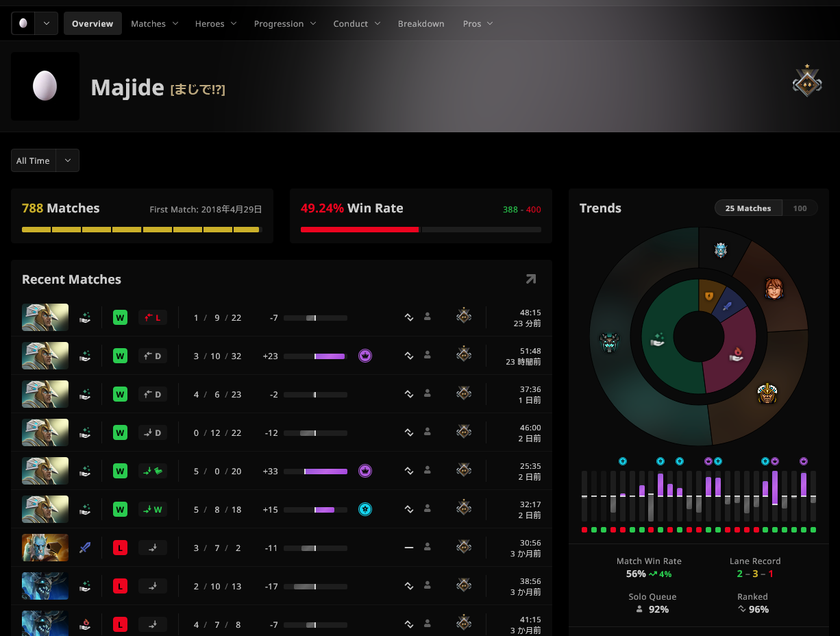Open the hero portrait in the 38:56 match
The image size is (840, 636).
point(45,586)
